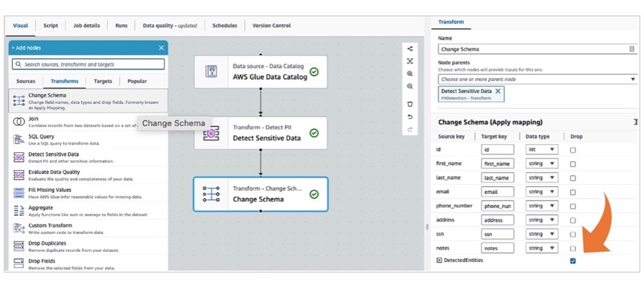The height and width of the screenshot is (286, 644).
Task: Open the data type dropdown for last_name
Action: [x=542, y=178]
